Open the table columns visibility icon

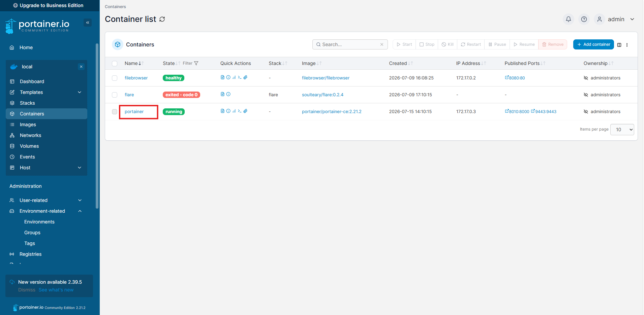(x=619, y=45)
